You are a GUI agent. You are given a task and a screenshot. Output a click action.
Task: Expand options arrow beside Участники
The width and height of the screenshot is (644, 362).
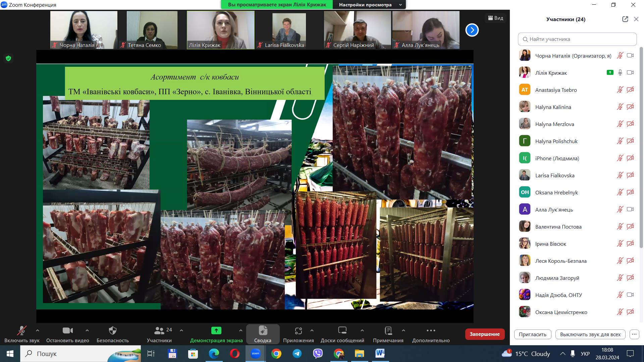pos(181,330)
